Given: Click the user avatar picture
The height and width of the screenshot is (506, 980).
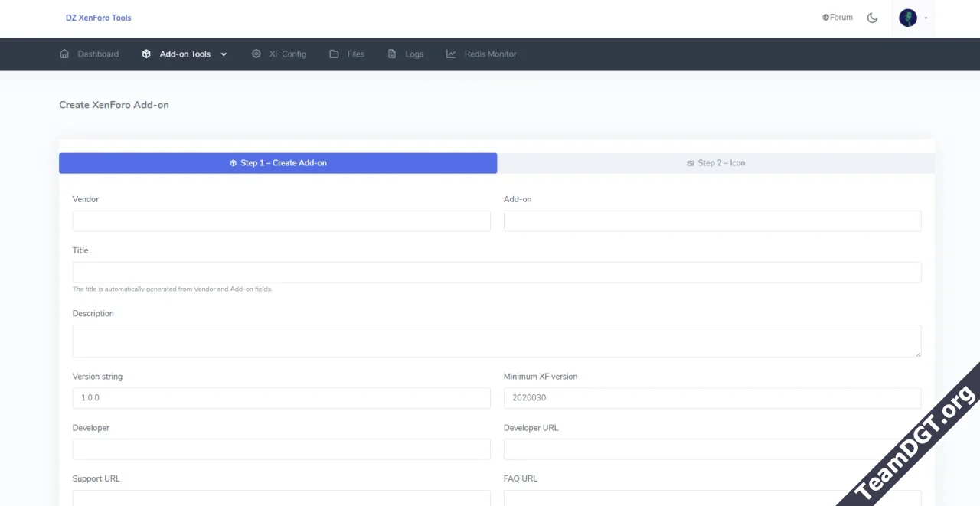Looking at the screenshot, I should click(x=908, y=18).
